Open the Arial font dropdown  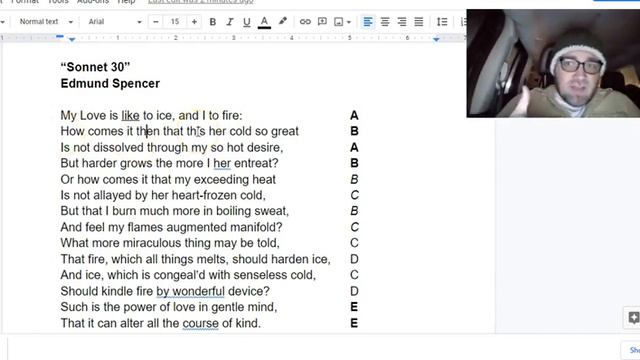click(115, 22)
